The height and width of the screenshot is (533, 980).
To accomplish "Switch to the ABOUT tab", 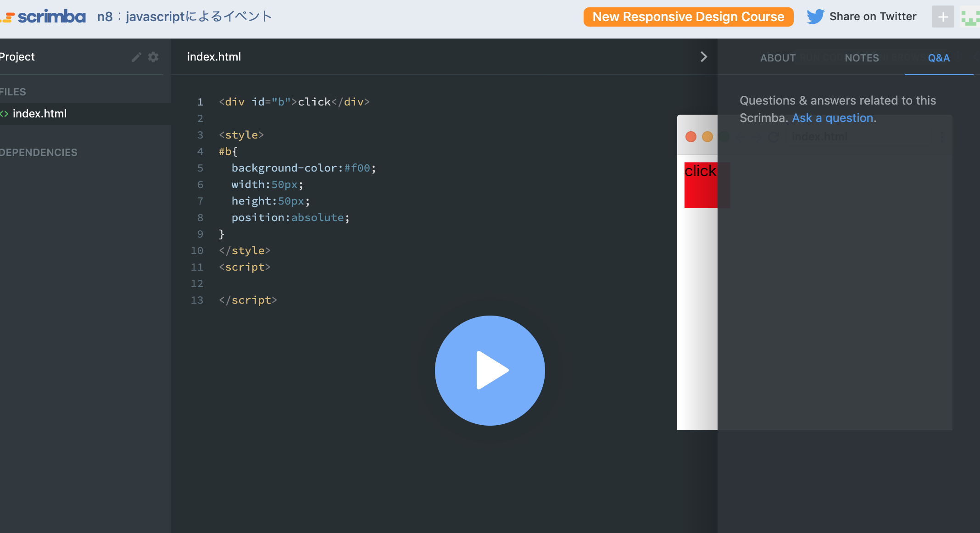I will click(778, 58).
